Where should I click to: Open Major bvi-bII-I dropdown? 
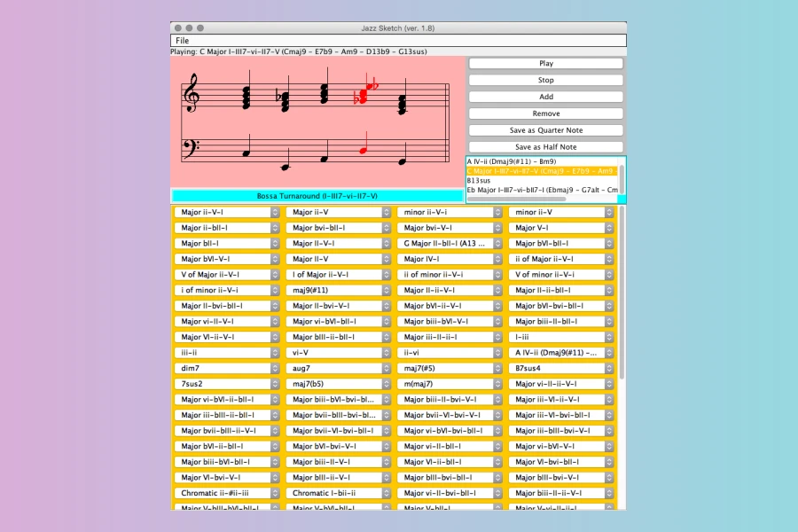(339, 228)
